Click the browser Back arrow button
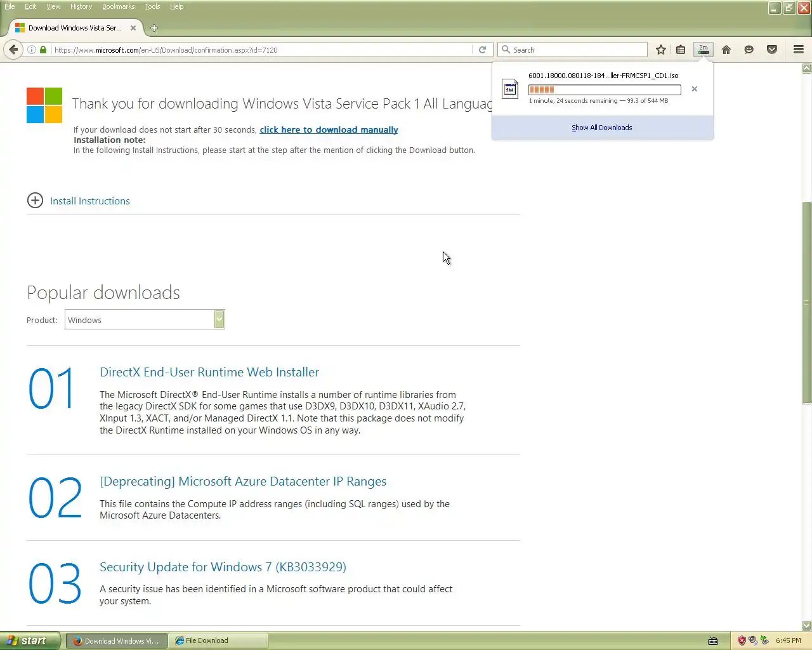 [x=13, y=50]
